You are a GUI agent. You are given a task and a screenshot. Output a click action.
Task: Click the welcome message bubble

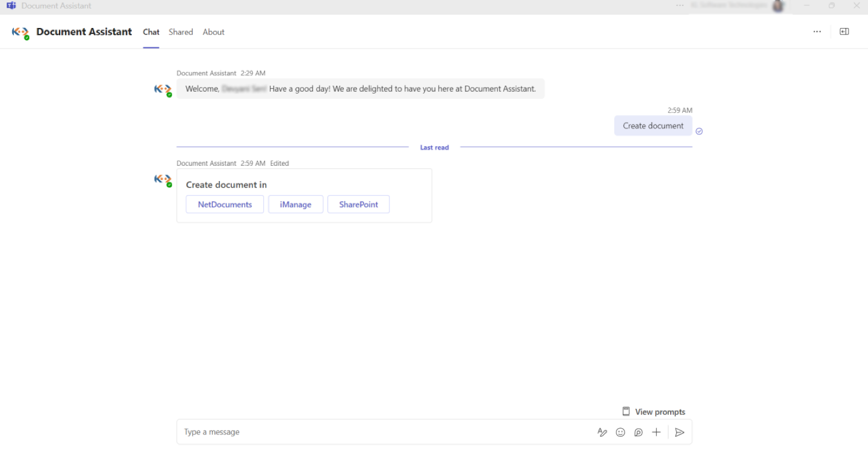point(361,89)
